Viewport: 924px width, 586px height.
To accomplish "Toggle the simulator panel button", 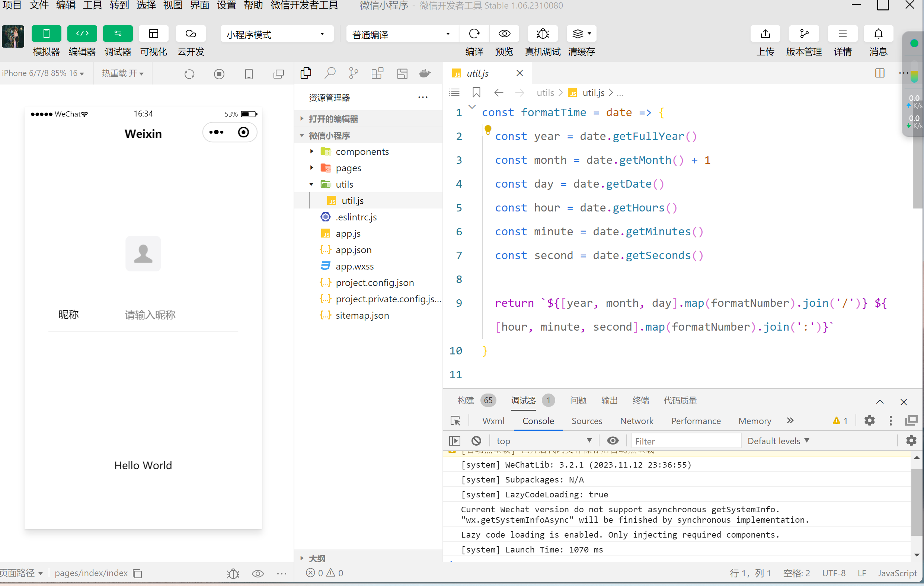I will tap(47, 34).
